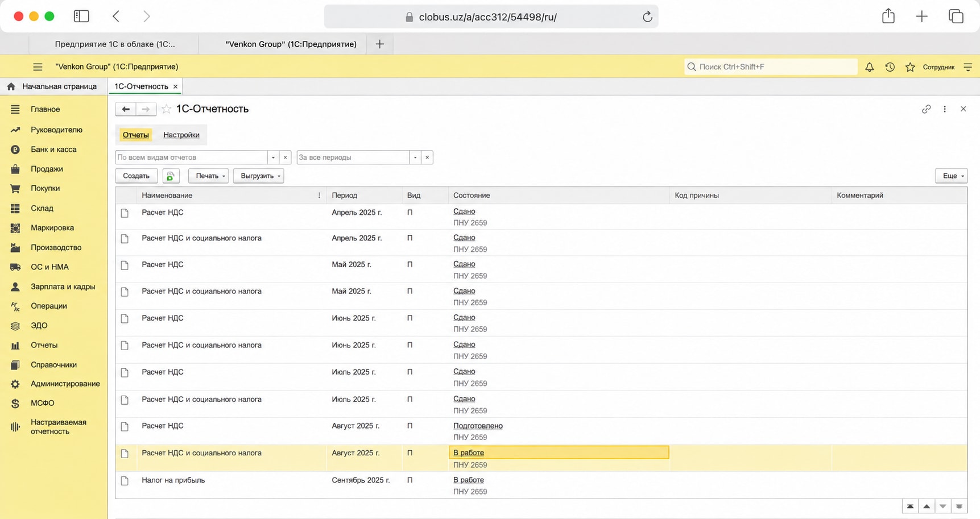The height and width of the screenshot is (519, 980).
Task: Open new Safari tab plus button
Action: coord(380,44)
